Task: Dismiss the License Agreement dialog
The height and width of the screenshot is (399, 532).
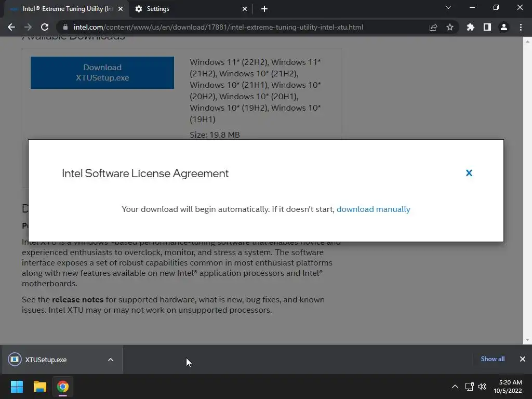Action: tap(469, 173)
